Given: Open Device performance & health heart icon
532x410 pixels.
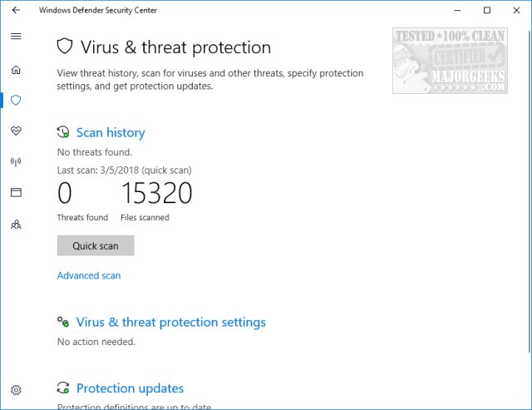Looking at the screenshot, I should pos(16,131).
